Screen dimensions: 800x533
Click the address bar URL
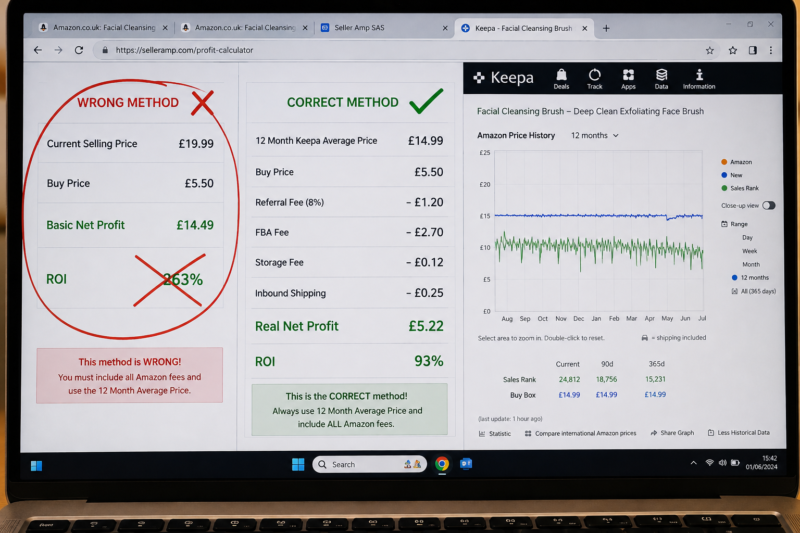[184, 50]
